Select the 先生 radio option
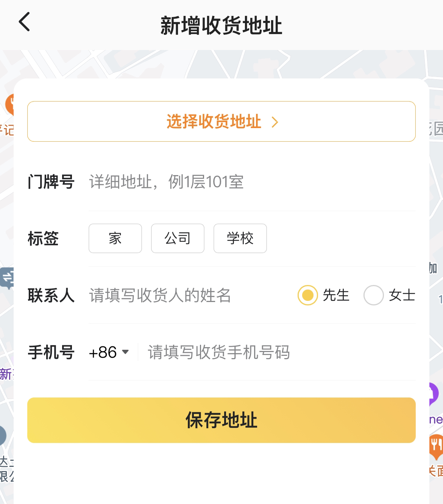The height and width of the screenshot is (504, 443). click(x=307, y=295)
